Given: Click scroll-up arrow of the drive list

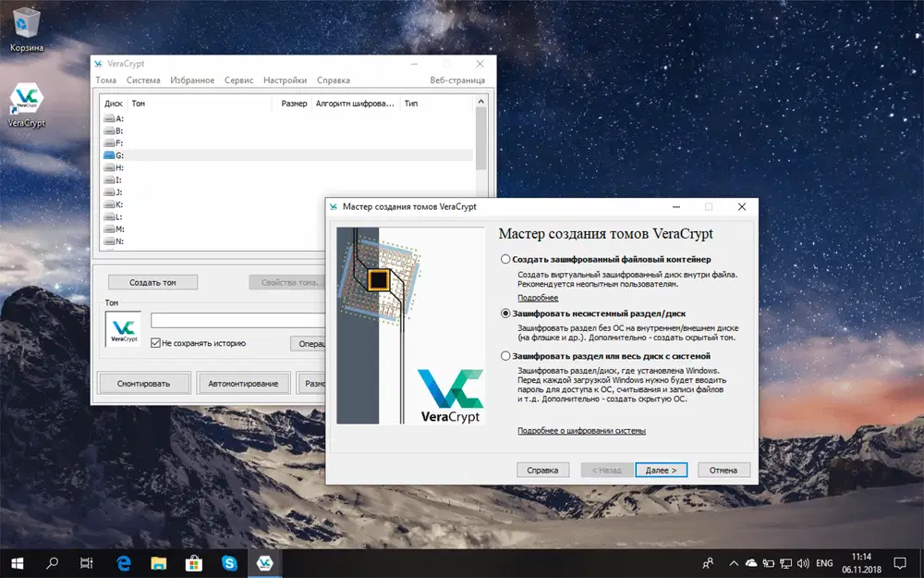Looking at the screenshot, I should [x=480, y=102].
